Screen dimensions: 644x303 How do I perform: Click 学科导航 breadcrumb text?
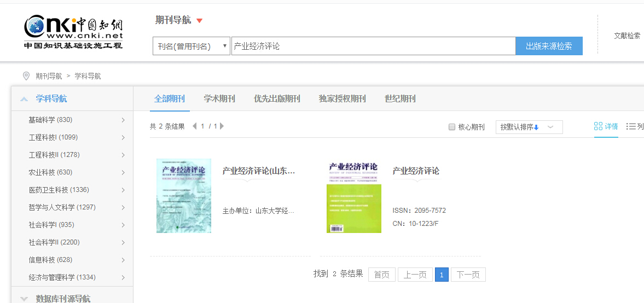click(88, 76)
